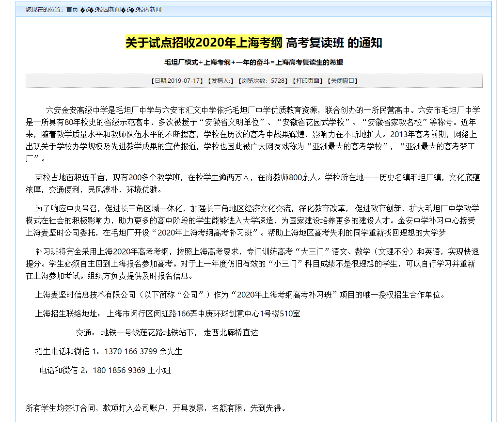Image resolution: width=504 pixels, height=422 pixels.
Task: Go to 校内新闻 in the breadcrumb
Action: [x=150, y=10]
